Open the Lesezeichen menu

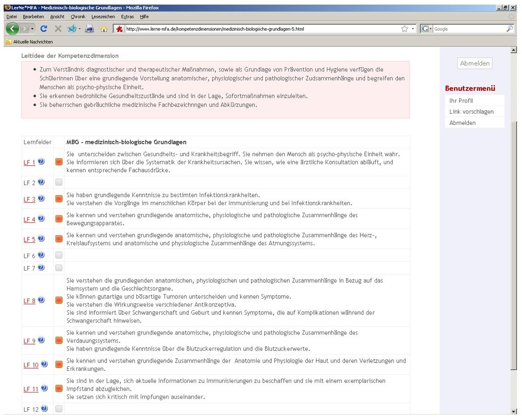(103, 17)
